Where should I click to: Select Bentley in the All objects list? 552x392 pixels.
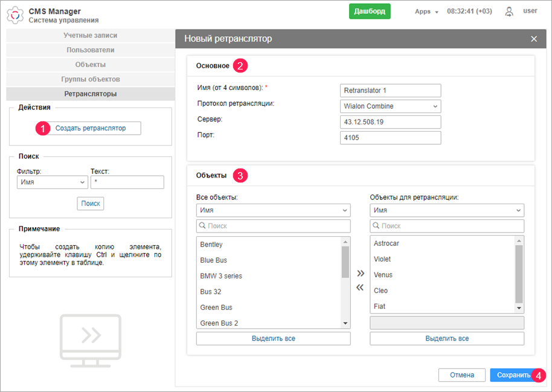click(211, 245)
